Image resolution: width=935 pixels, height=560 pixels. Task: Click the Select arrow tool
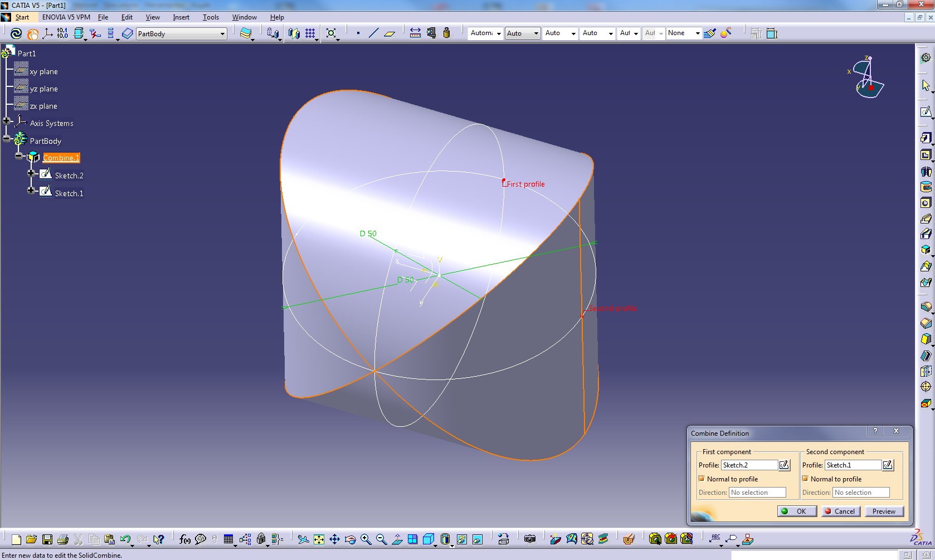tap(926, 85)
